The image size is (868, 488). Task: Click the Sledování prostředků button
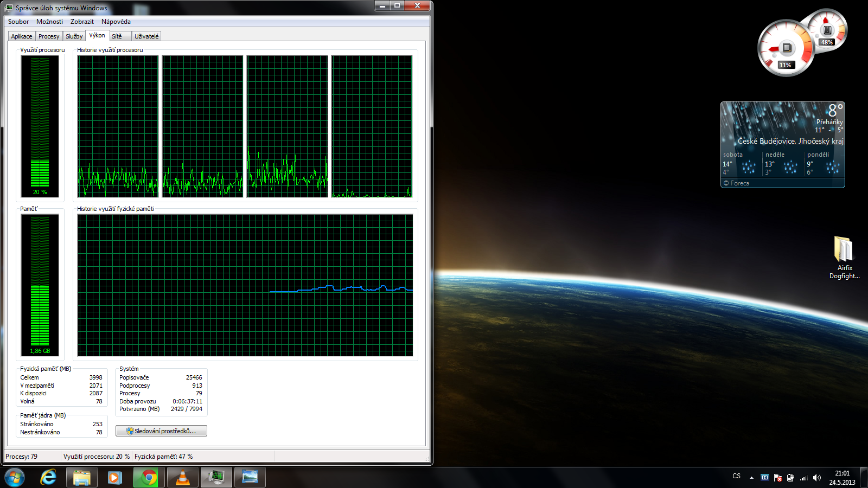(161, 431)
